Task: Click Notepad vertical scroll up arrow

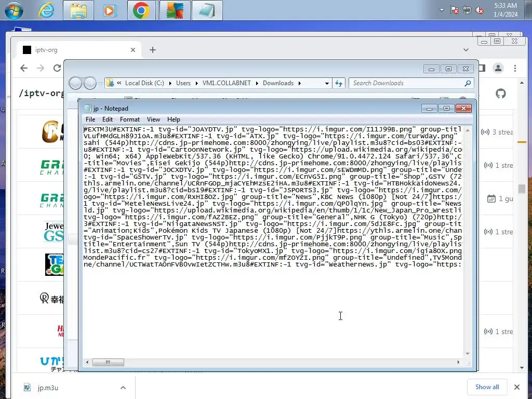Action: click(x=468, y=130)
